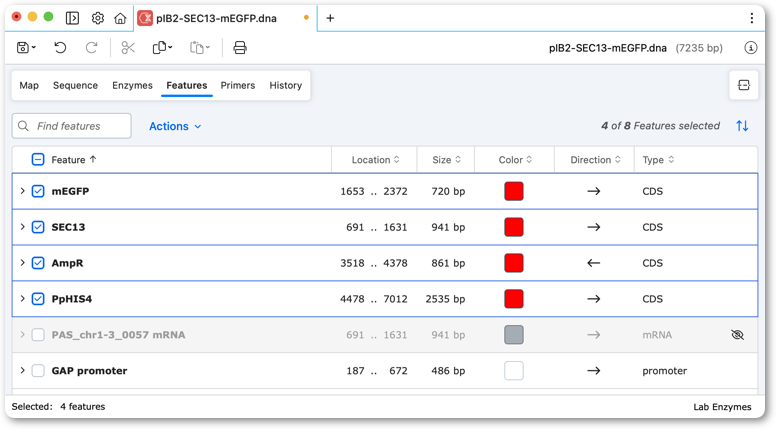Click the print icon
This screenshot has width=776, height=429.
pos(240,48)
